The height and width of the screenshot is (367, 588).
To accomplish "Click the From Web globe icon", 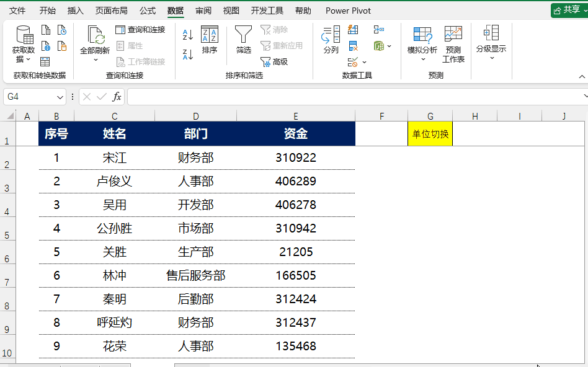I will point(46,46).
